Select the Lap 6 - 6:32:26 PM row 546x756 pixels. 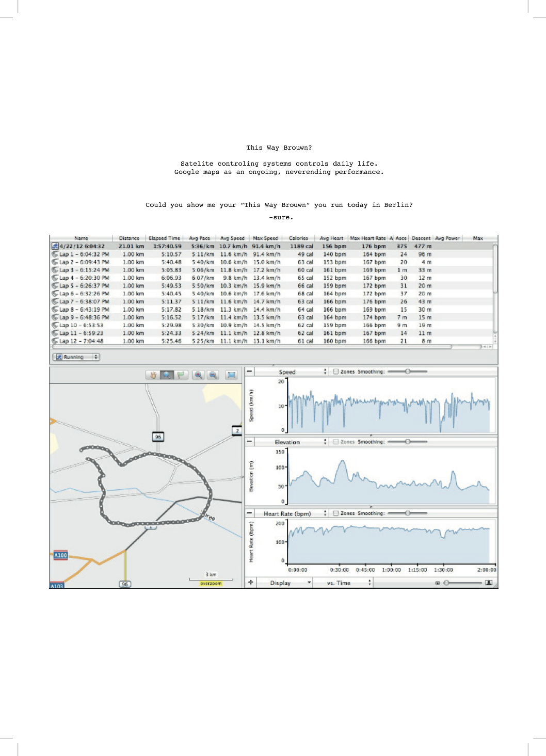271,294
